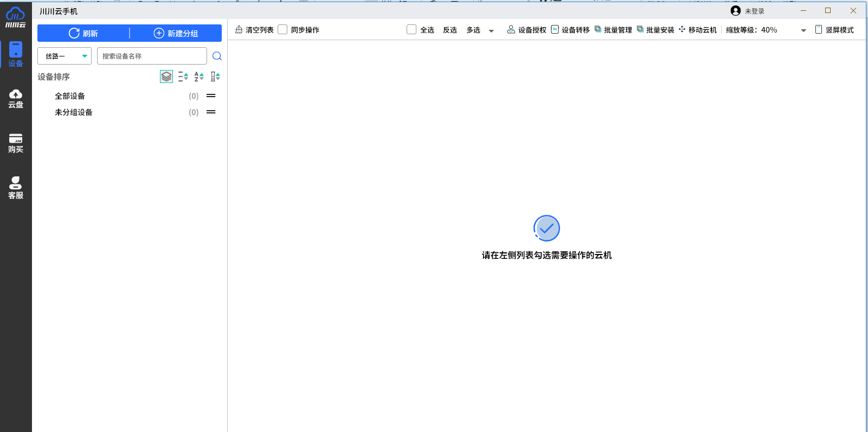The height and width of the screenshot is (432, 868).
Task: Open the 购买 purchase sidebar icon
Action: 16,143
